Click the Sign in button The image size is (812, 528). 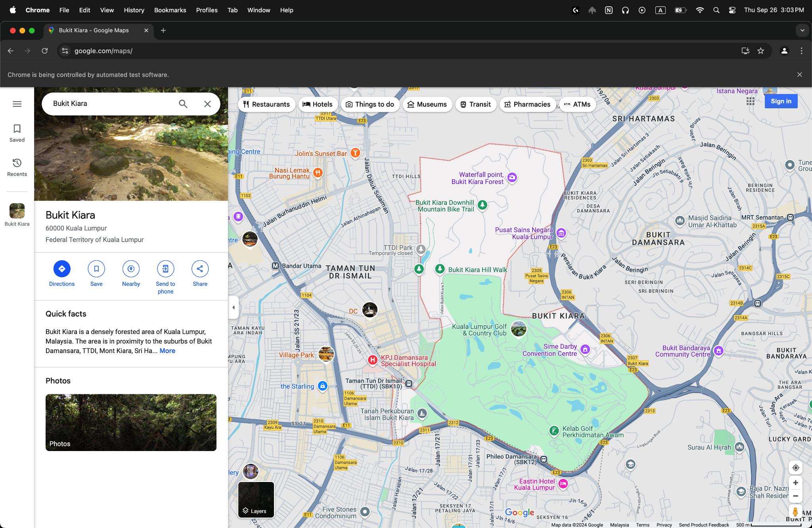click(x=781, y=101)
